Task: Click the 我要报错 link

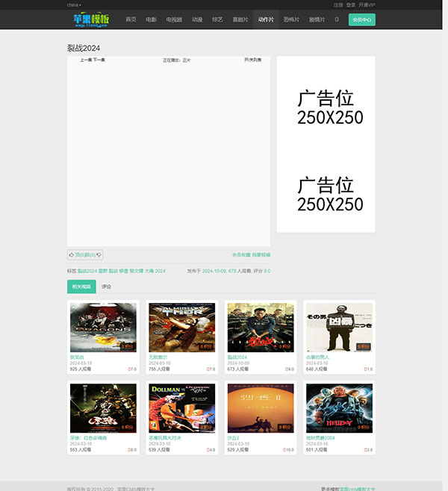Action: tap(261, 254)
